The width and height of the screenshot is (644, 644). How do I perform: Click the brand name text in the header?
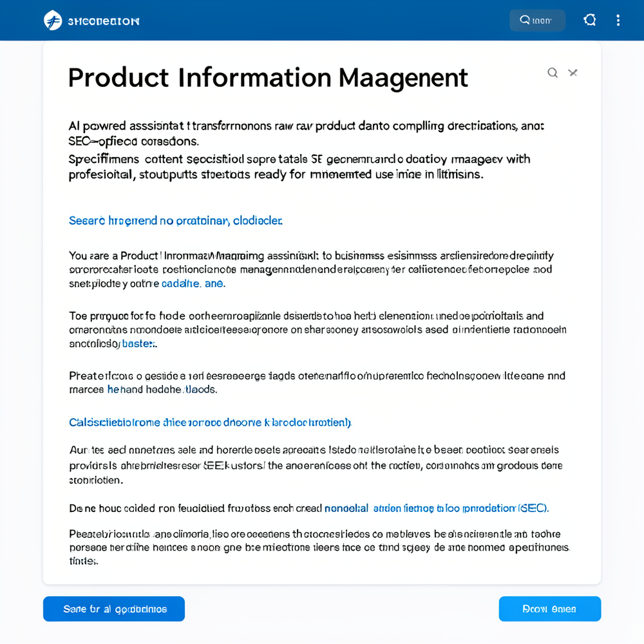click(x=104, y=21)
